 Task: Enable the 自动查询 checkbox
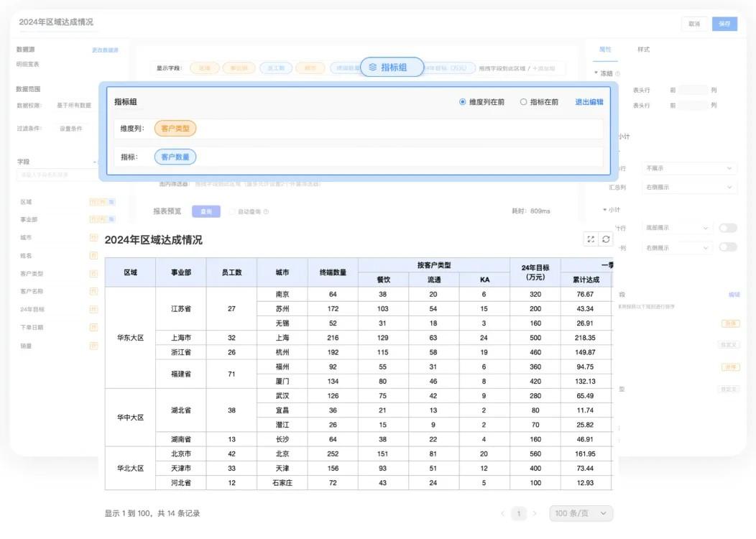point(232,211)
